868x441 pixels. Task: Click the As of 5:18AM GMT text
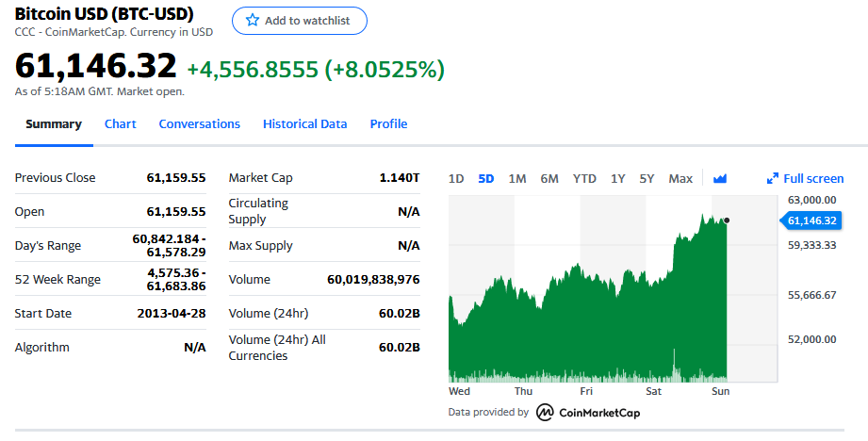pos(100,91)
